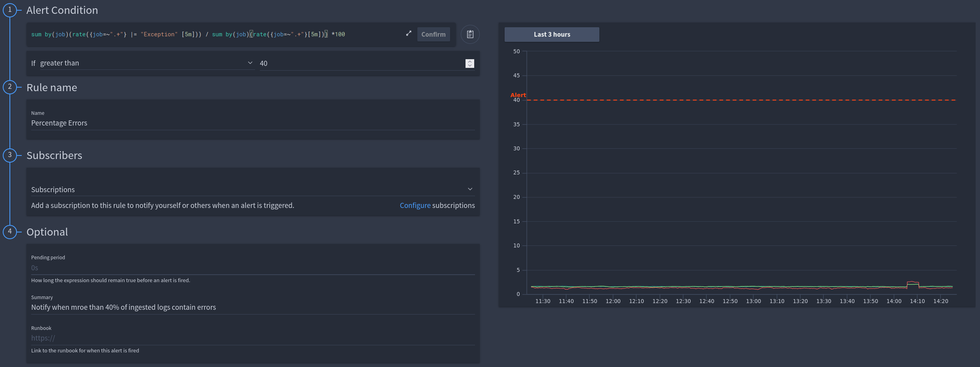Click the spike in the chart near 14:10
This screenshot has height=367, width=980.
pos(913,283)
